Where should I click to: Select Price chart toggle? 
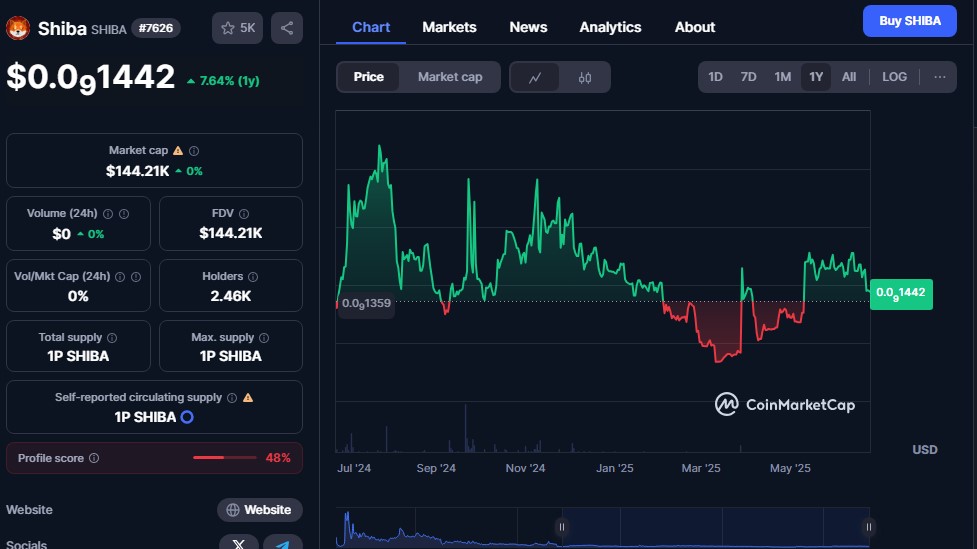coord(368,77)
